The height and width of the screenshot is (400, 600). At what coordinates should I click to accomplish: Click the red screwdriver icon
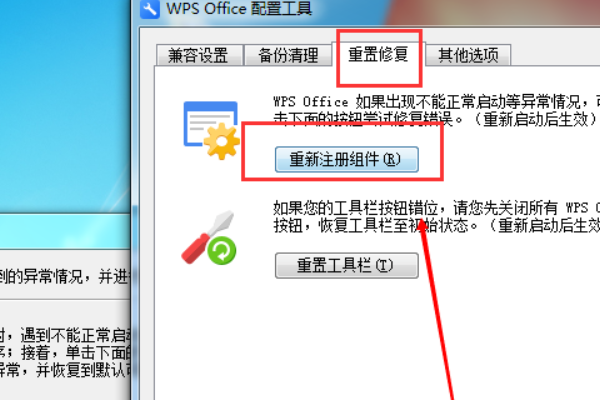click(207, 238)
